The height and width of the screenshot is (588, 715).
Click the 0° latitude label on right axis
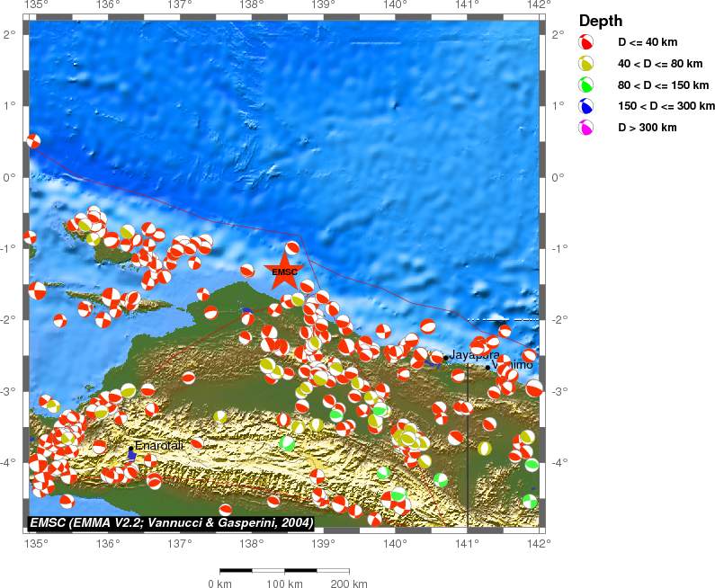(x=558, y=177)
